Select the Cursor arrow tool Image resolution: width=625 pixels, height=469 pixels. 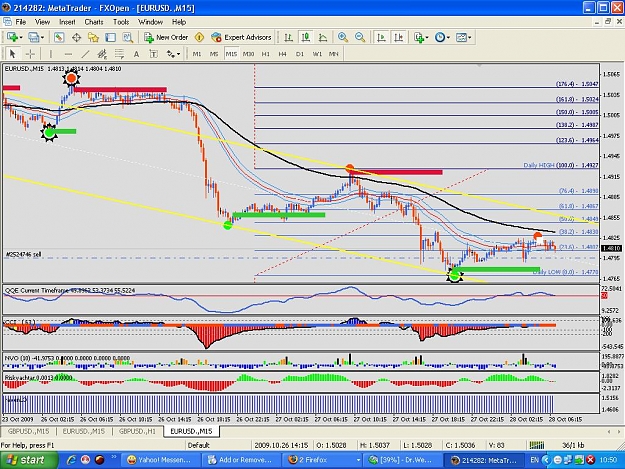[12, 54]
